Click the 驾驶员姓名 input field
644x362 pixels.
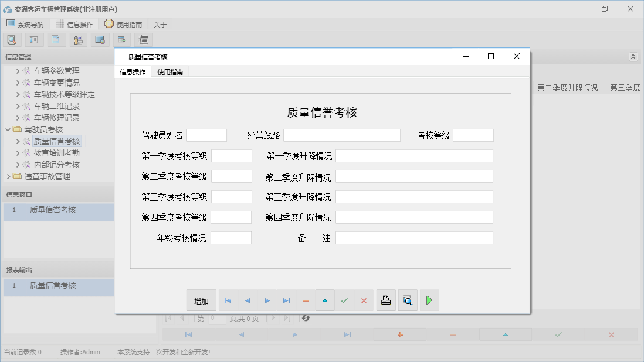coord(208,135)
